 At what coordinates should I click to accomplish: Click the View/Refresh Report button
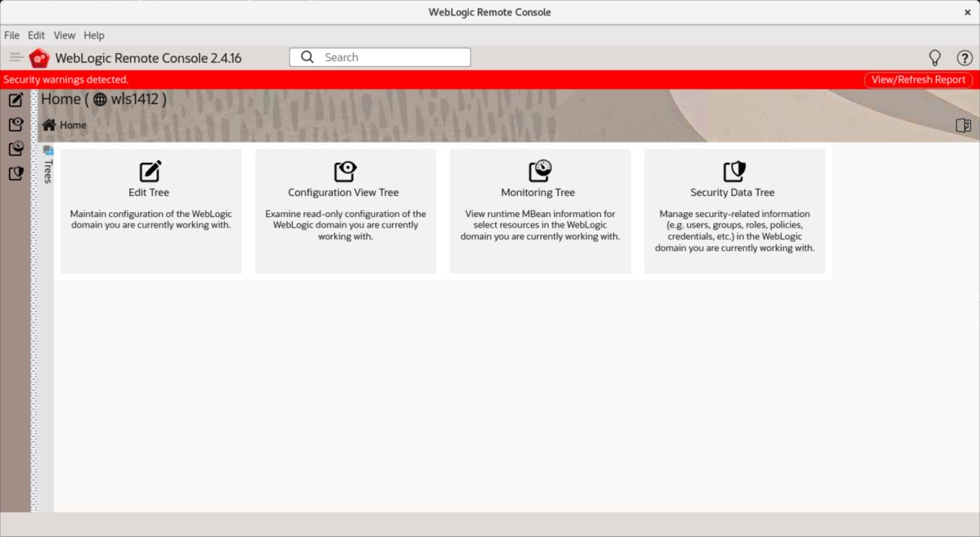(x=918, y=80)
